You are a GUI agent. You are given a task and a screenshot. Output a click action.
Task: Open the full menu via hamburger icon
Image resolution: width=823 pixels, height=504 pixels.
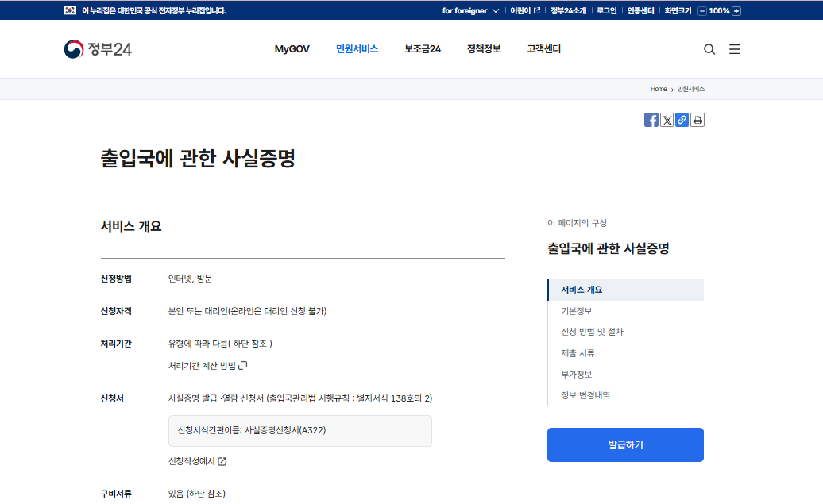point(735,48)
